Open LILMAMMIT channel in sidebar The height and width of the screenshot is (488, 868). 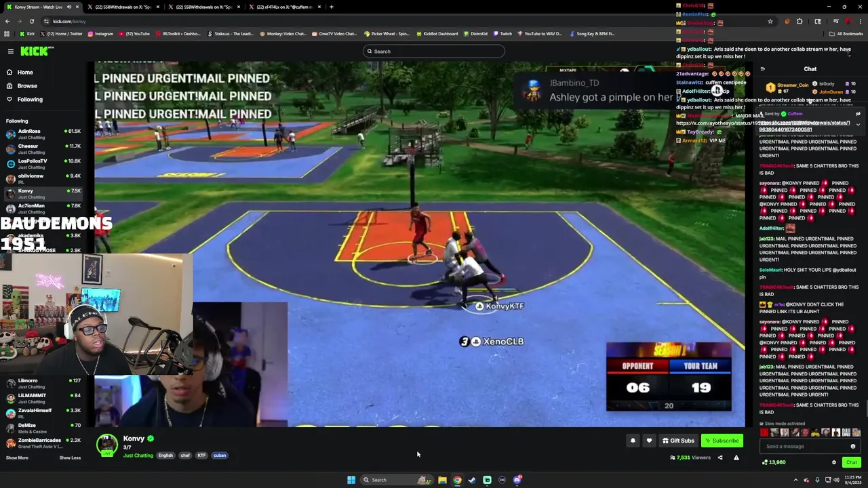pos(44,398)
